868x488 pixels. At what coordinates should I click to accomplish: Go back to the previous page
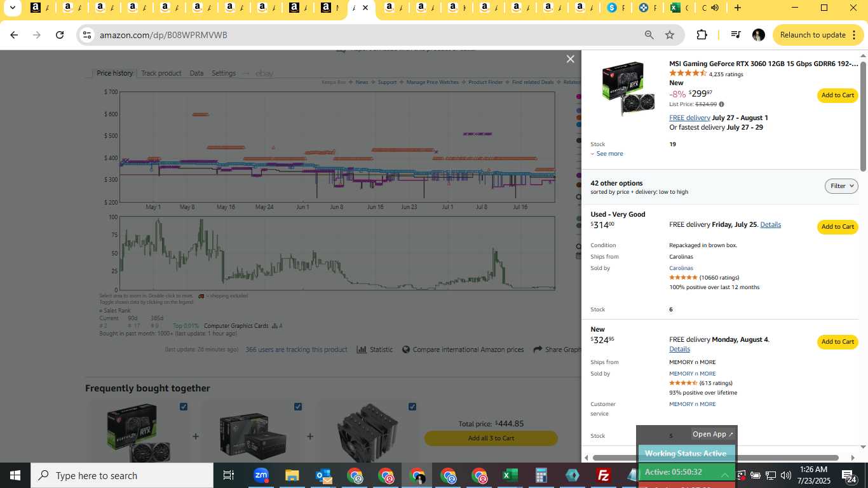point(14,35)
